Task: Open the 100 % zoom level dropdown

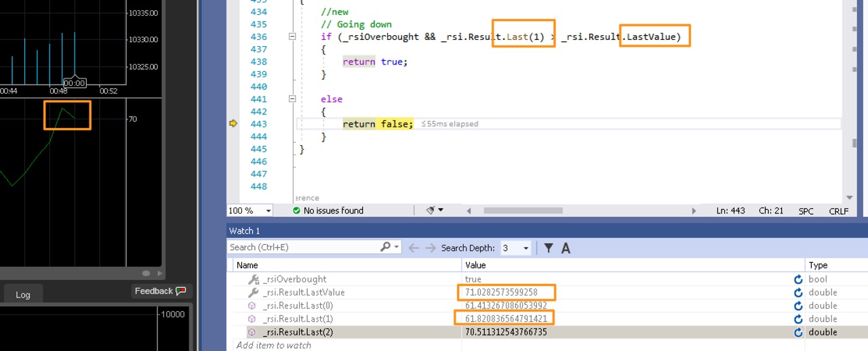Action: (x=268, y=211)
